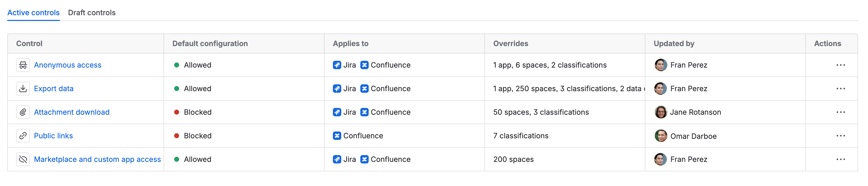Select the Active controls tab
Image resolution: width=868 pixels, height=186 pixels.
pyautogui.click(x=33, y=13)
